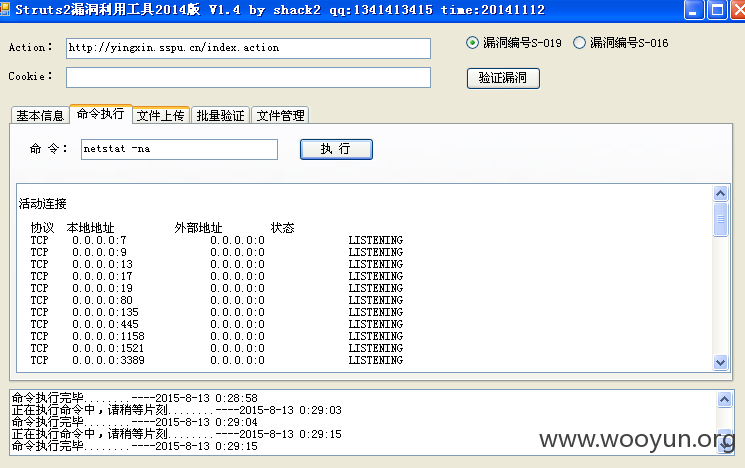Click the last log entry 命令执行完毕 0:29:15
Image resolution: width=745 pixels, height=468 pixels.
[x=134, y=446]
